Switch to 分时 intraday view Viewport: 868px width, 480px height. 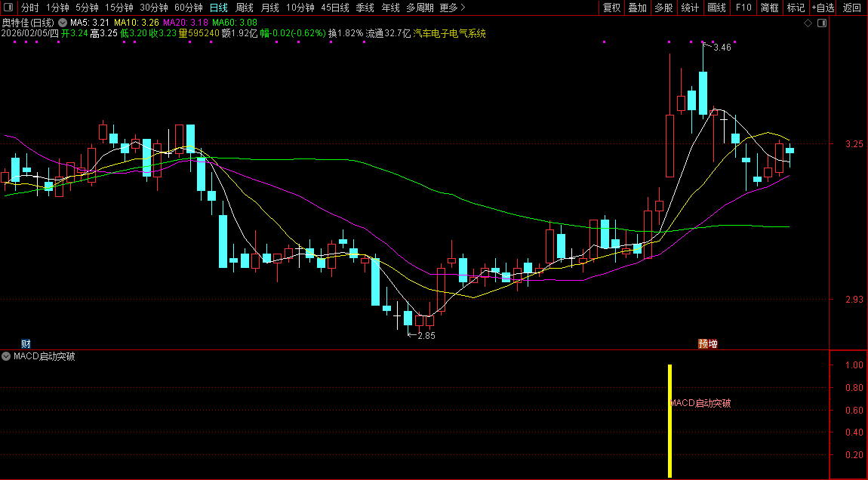(x=30, y=8)
